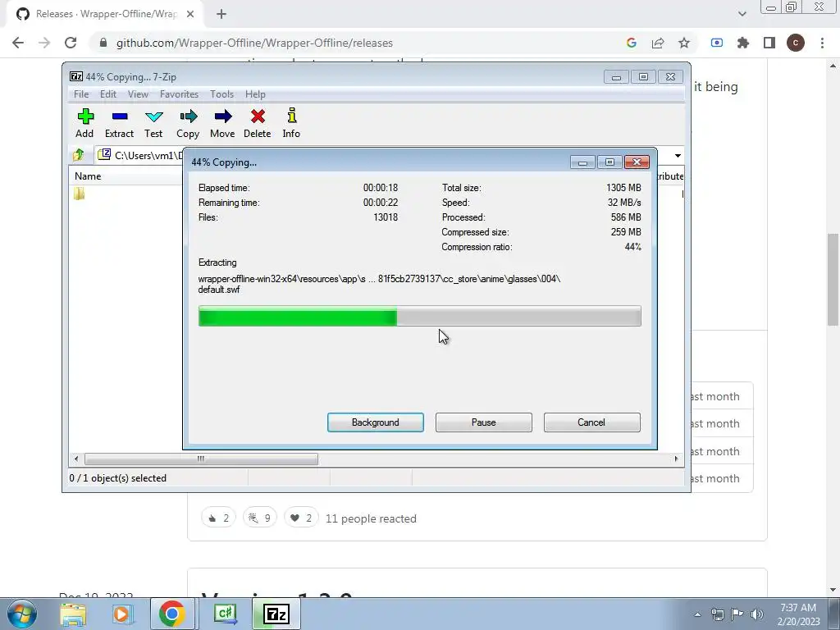Select the folder item in file list
The height and width of the screenshot is (630, 840).
[80, 194]
